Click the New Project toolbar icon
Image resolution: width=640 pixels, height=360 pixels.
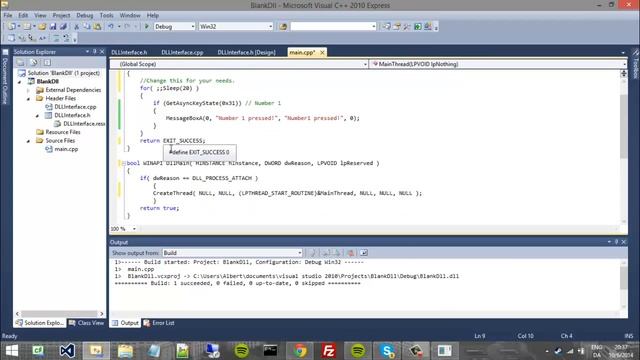click(x=11, y=27)
